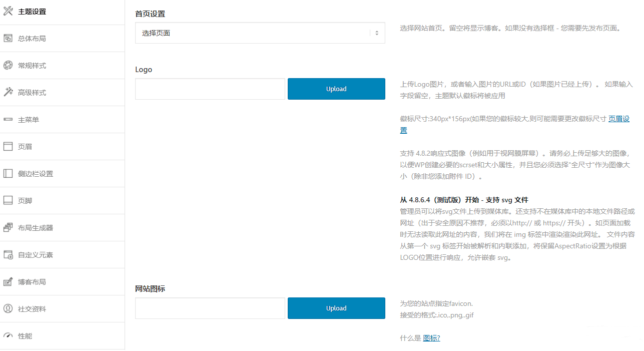Open the 性能 speedometer icon
This screenshot has height=351, width=644.
click(9, 335)
